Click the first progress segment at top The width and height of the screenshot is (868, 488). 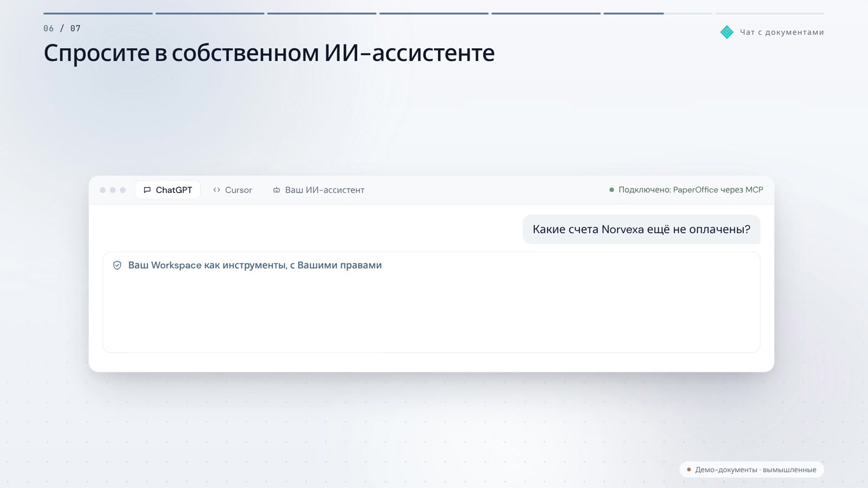[x=98, y=13]
